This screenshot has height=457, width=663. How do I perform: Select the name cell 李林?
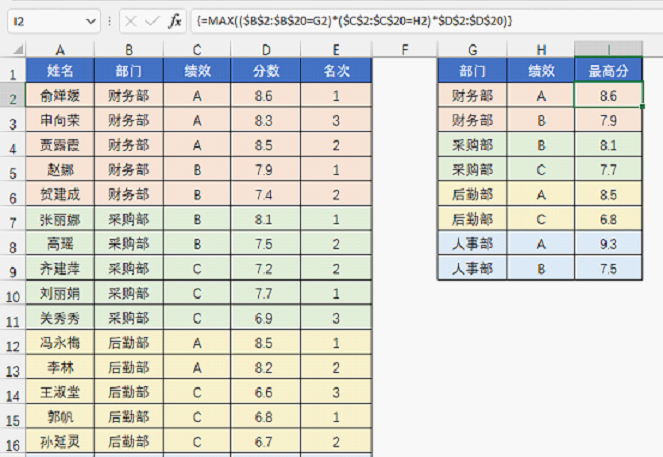pos(60,367)
